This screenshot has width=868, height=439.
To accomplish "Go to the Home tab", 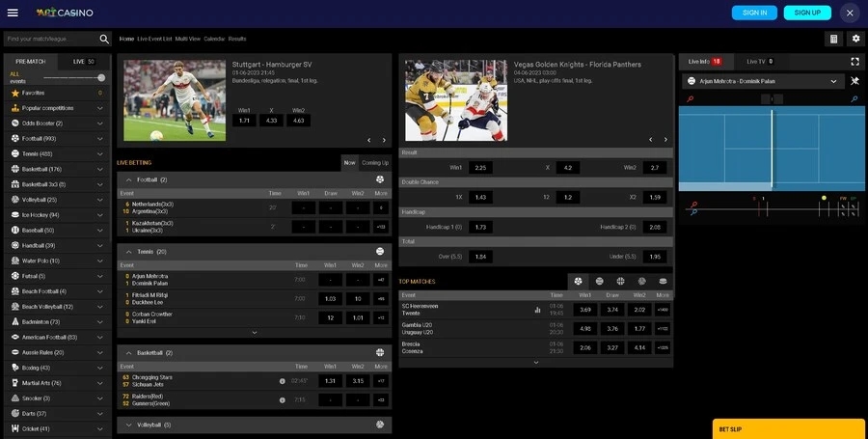I will 126,39.
